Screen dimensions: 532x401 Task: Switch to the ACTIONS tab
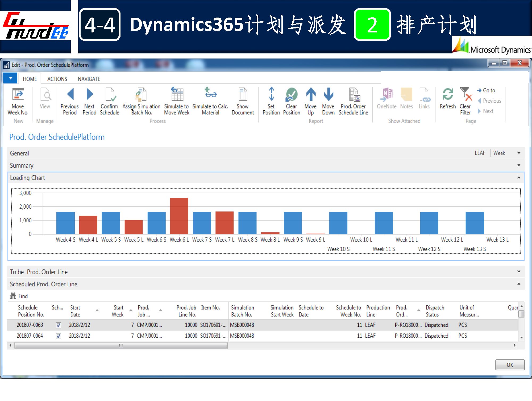tap(57, 79)
